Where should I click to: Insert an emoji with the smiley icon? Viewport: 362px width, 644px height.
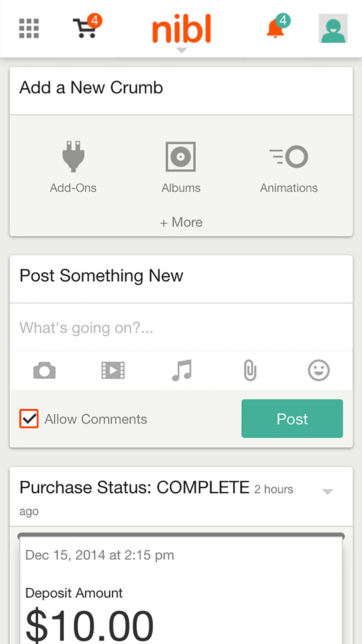319,370
